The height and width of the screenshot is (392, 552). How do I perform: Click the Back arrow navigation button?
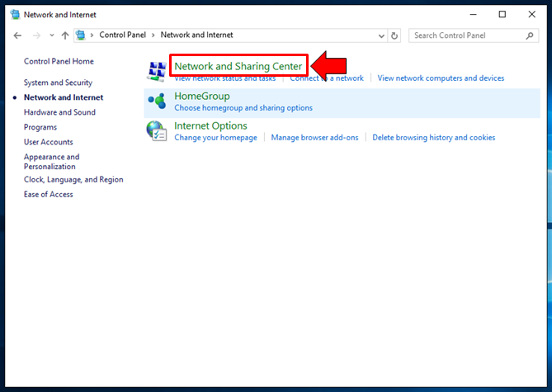point(18,35)
